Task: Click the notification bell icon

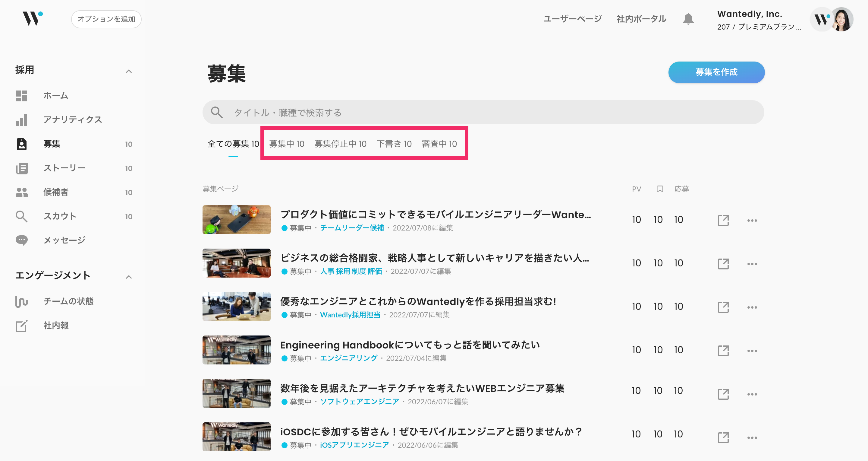Action: (688, 19)
